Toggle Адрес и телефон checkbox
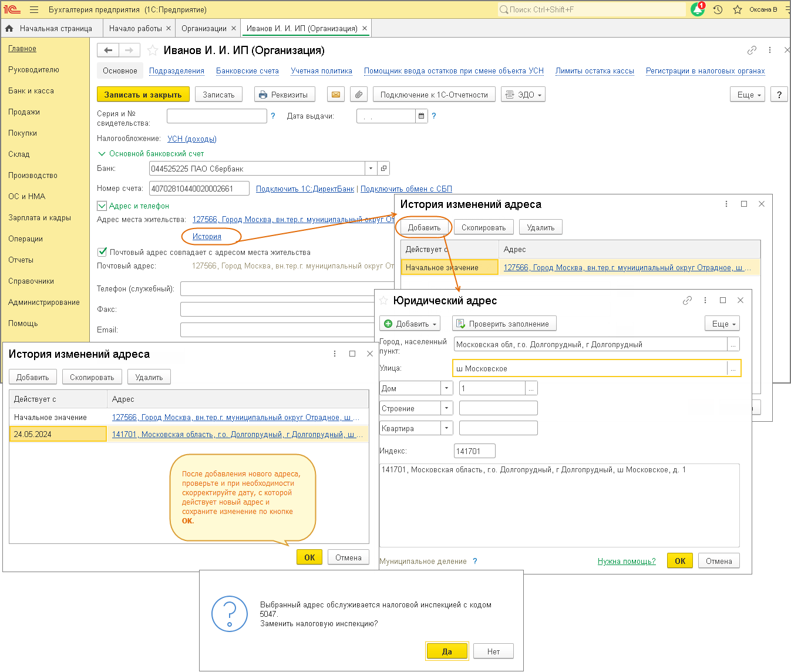The width and height of the screenshot is (791, 672). click(x=102, y=206)
